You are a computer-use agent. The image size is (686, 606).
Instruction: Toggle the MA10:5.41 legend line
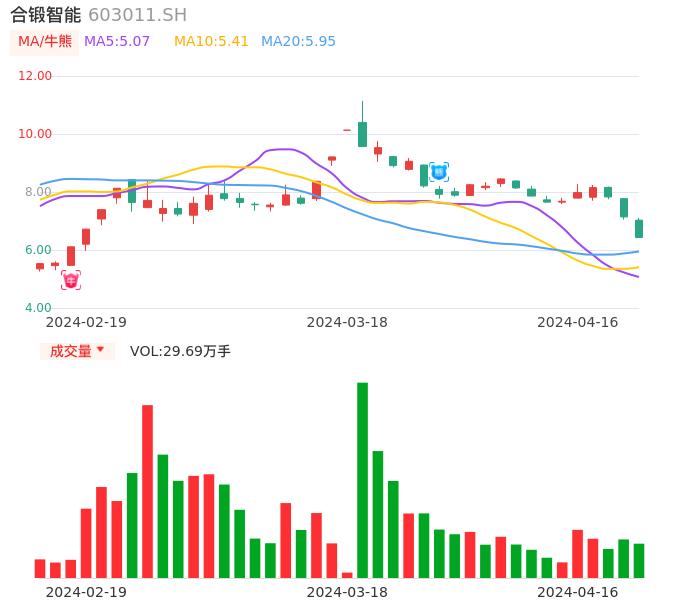[211, 42]
